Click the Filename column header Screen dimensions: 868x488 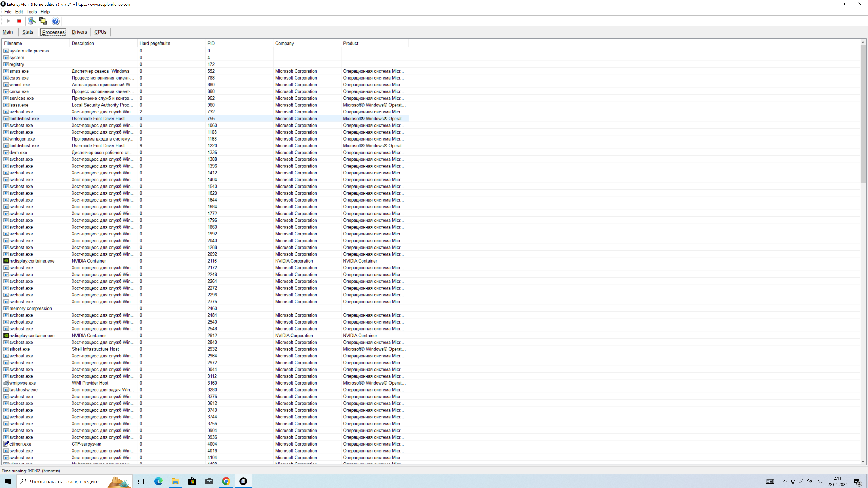(13, 43)
